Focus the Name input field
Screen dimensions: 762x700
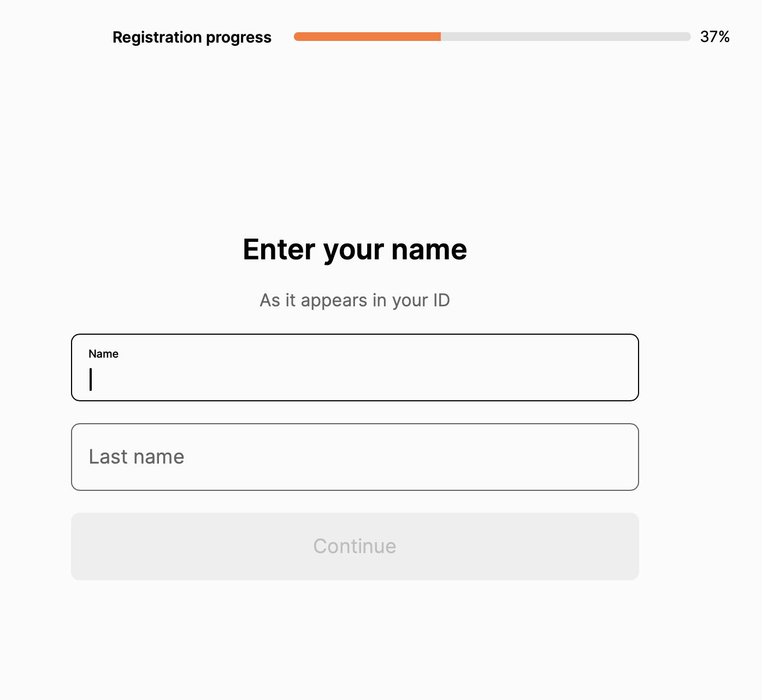tap(355, 367)
